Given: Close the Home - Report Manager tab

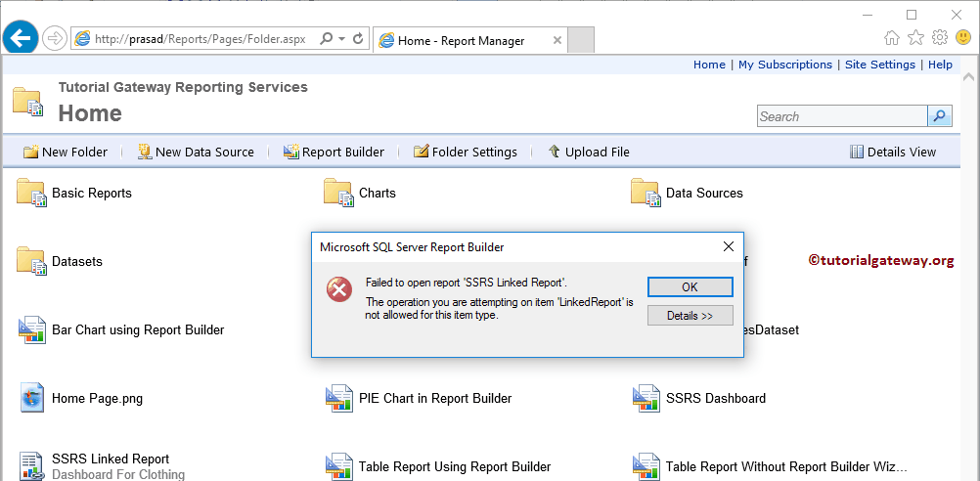Looking at the screenshot, I should pyautogui.click(x=557, y=41).
